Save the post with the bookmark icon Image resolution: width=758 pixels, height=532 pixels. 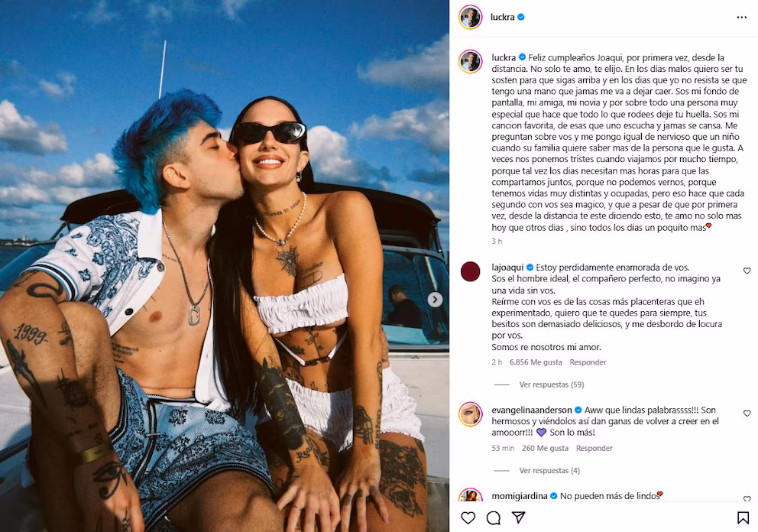[743, 518]
